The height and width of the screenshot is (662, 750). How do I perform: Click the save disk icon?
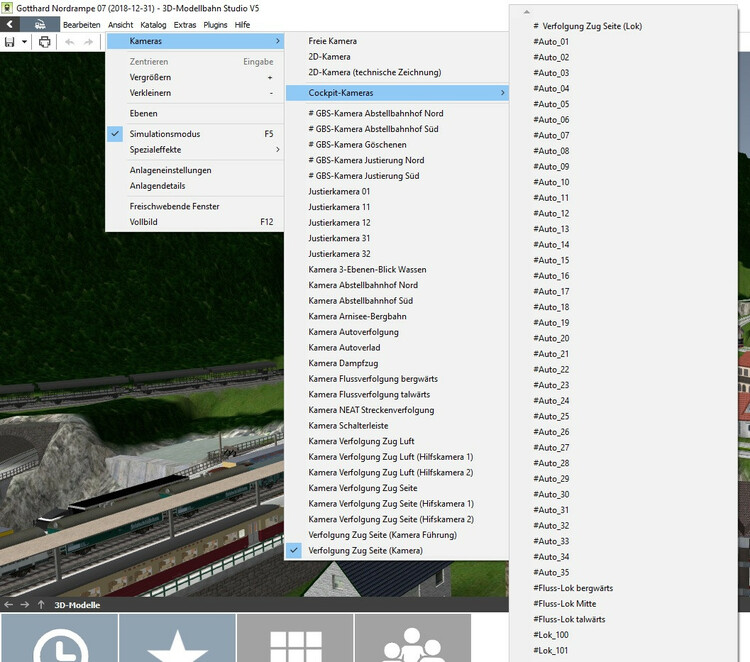coord(9,42)
